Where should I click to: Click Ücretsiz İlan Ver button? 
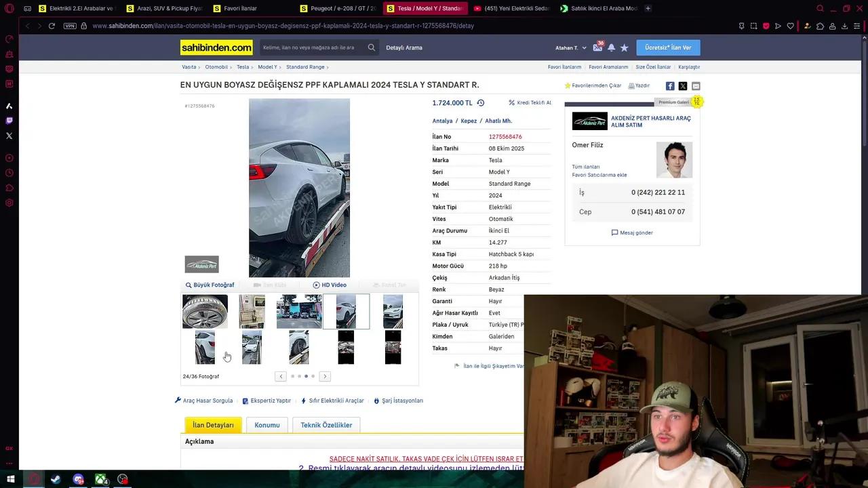(668, 47)
